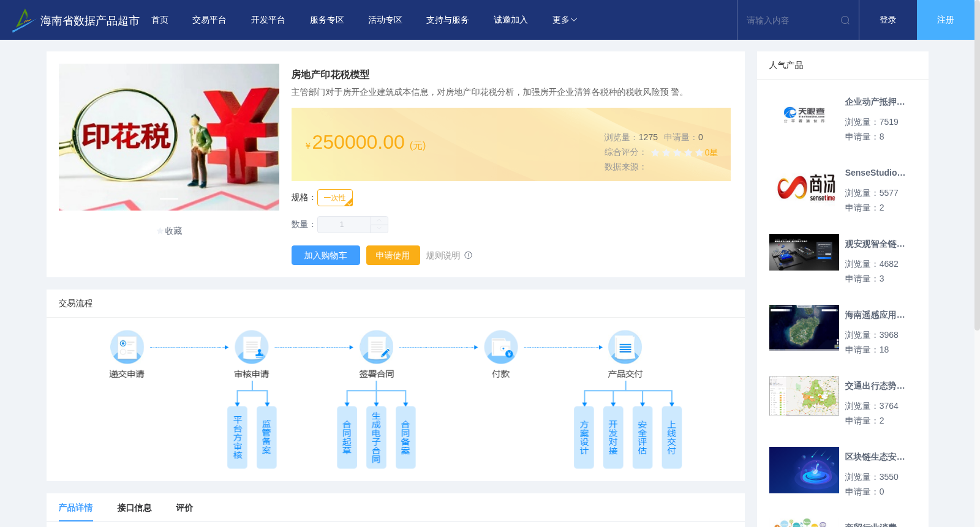Increase quantity with the up arrow

coord(379,220)
